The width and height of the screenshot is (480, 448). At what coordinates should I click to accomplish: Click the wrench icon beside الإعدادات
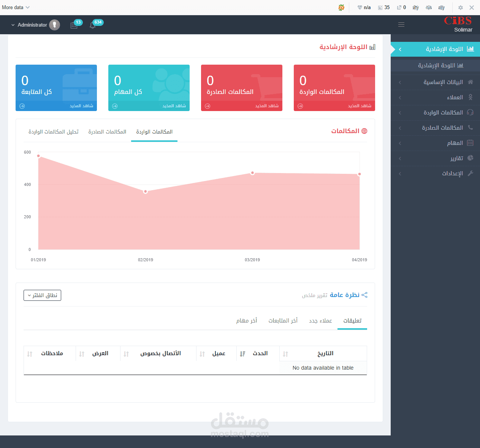[470, 173]
